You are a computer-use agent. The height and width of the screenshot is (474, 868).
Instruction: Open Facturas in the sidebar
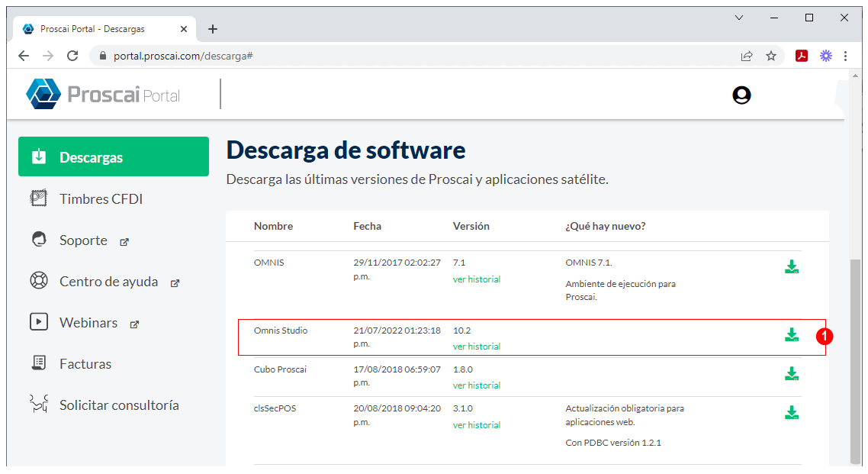[x=85, y=364]
